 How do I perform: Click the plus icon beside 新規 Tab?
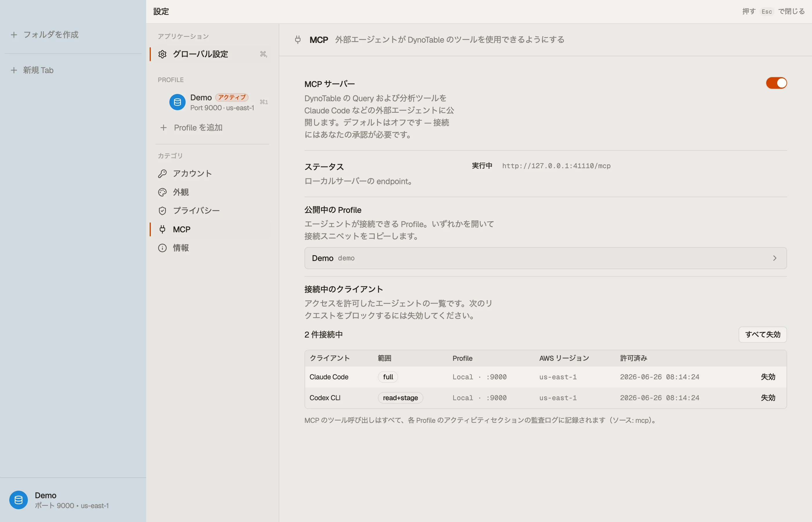[14, 70]
